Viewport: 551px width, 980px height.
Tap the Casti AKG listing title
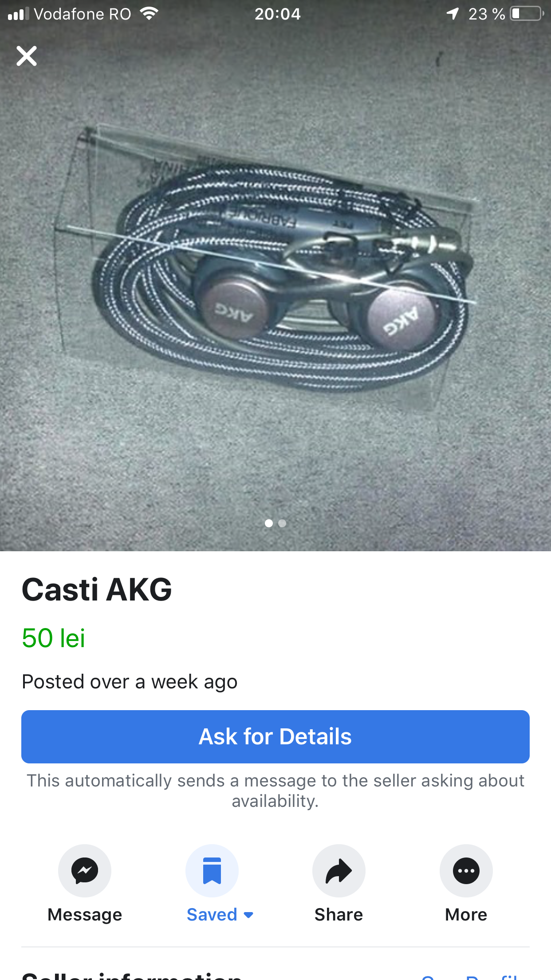pyautogui.click(x=97, y=589)
